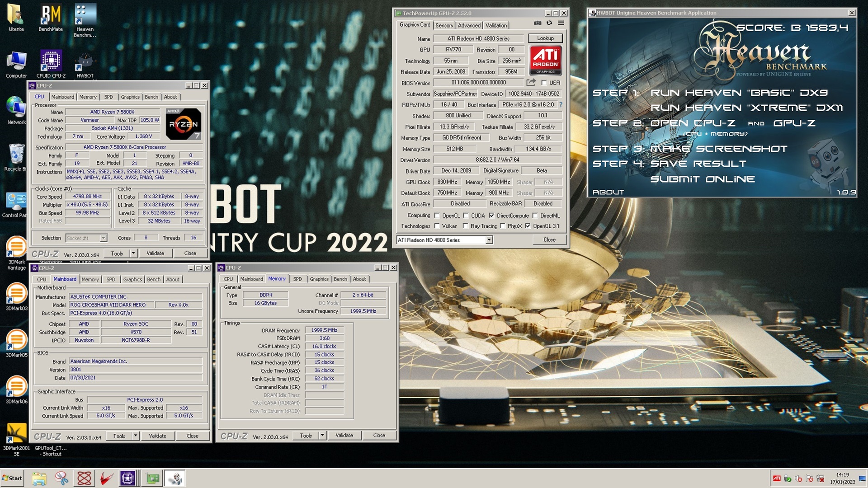Toggle the Ray Tracing checkbox
Screen dimensions: 868x488
coord(465,226)
